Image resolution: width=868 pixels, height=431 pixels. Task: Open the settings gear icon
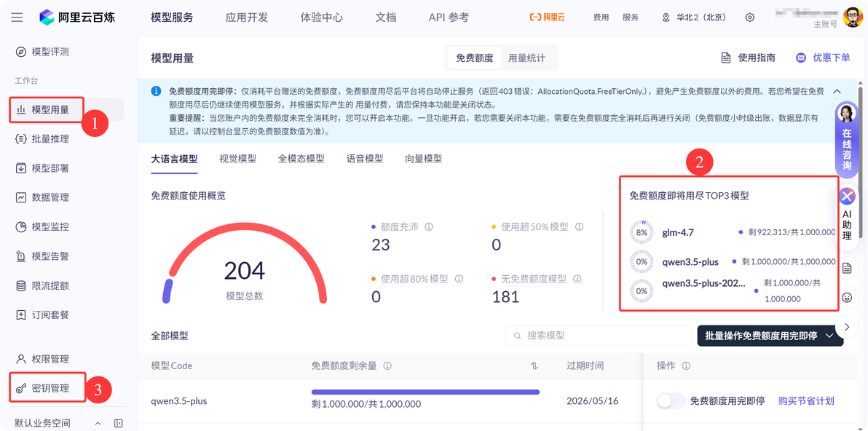(x=749, y=17)
